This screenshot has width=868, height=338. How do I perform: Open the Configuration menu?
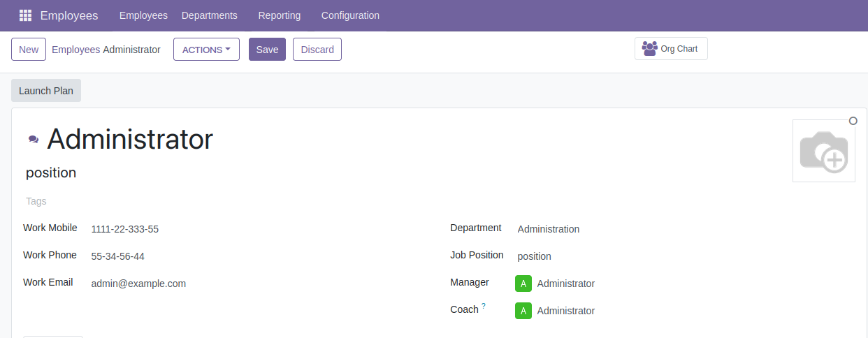click(350, 15)
